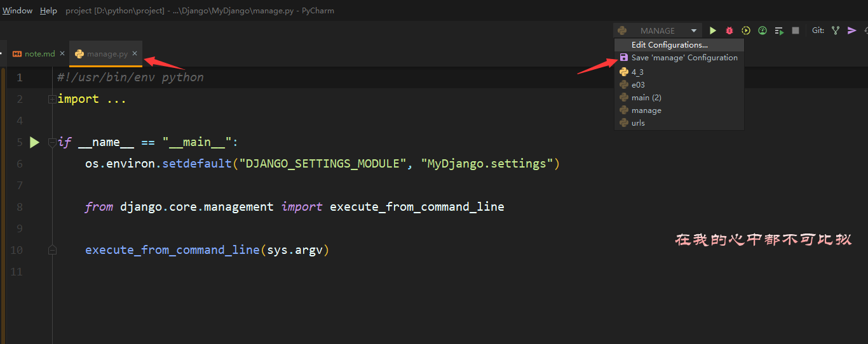Click sys.argv argument on line 10
The image size is (868, 344).
tap(295, 250)
